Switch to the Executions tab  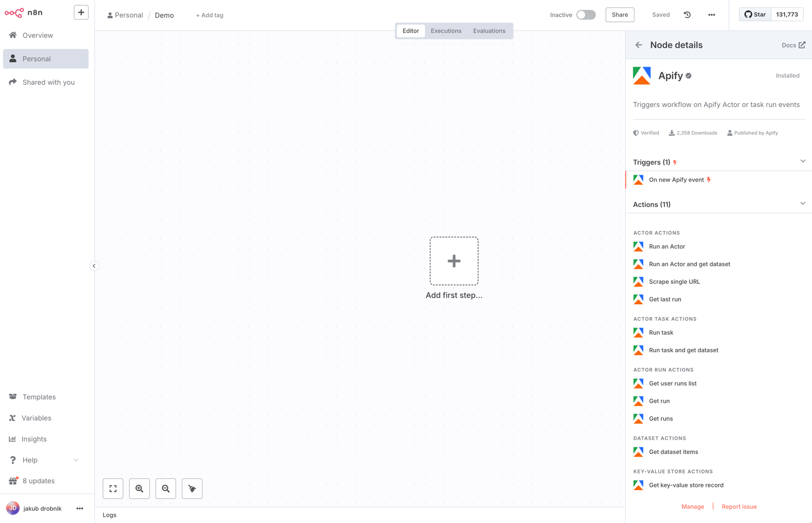tap(446, 31)
